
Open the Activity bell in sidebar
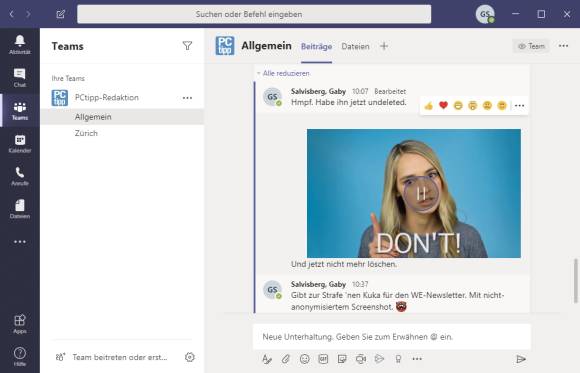(x=20, y=44)
